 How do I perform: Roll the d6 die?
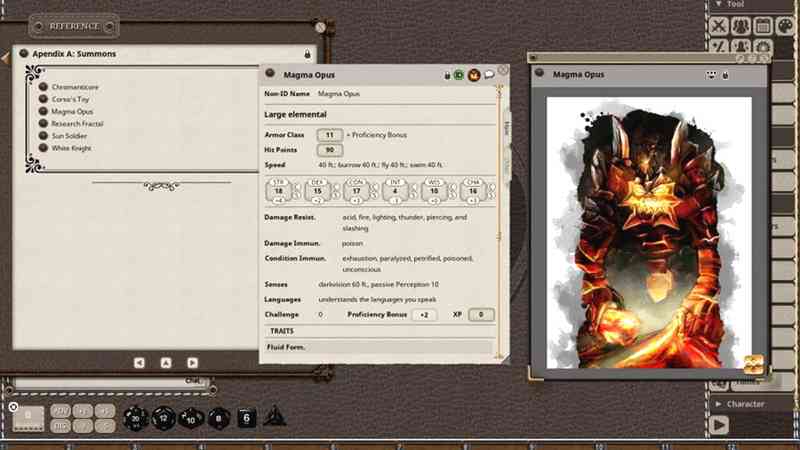point(246,419)
